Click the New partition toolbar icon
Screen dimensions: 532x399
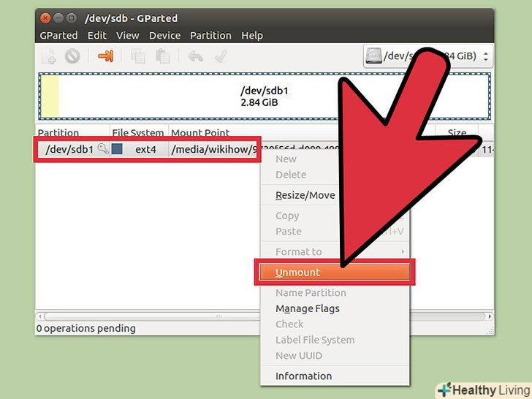tap(49, 56)
